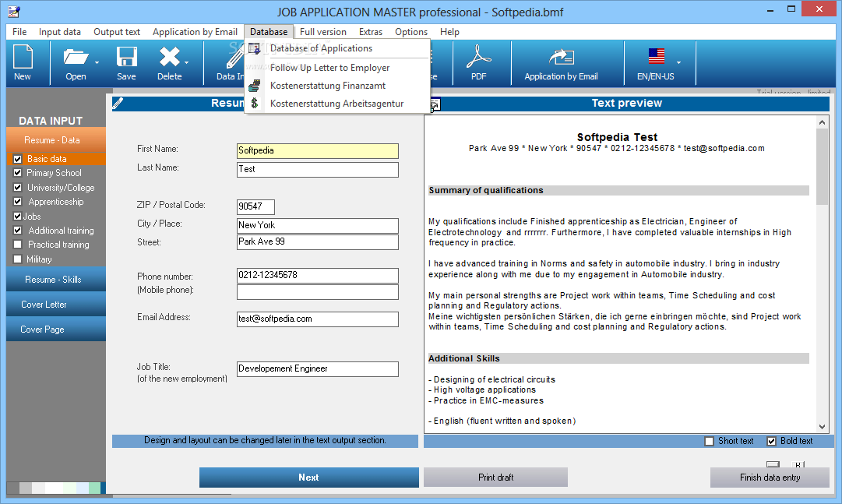The image size is (842, 504).
Task: Open the Help menu
Action: click(449, 32)
